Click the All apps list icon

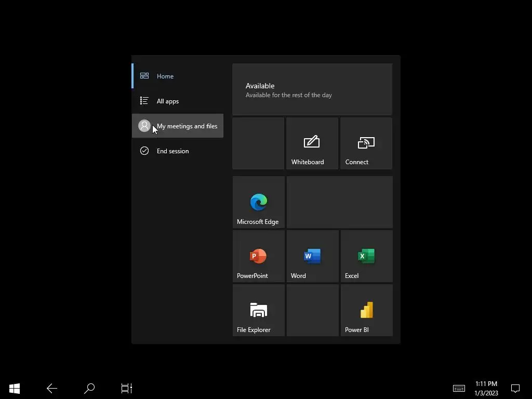tap(144, 101)
